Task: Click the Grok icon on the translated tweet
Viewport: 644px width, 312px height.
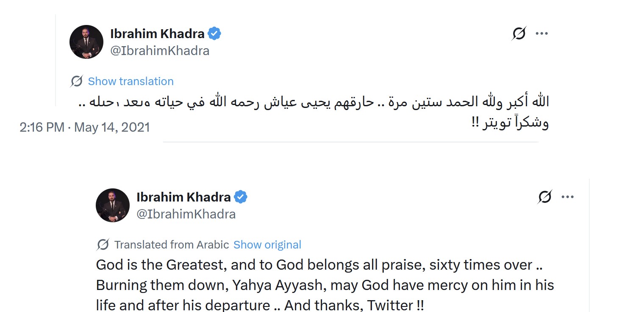Action: [x=545, y=197]
